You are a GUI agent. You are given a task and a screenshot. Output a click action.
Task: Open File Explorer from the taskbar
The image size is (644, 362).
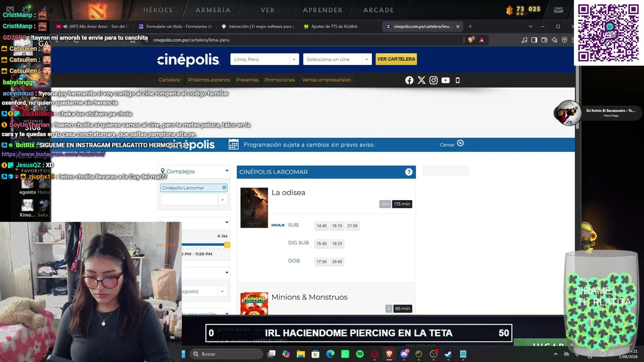click(301, 354)
